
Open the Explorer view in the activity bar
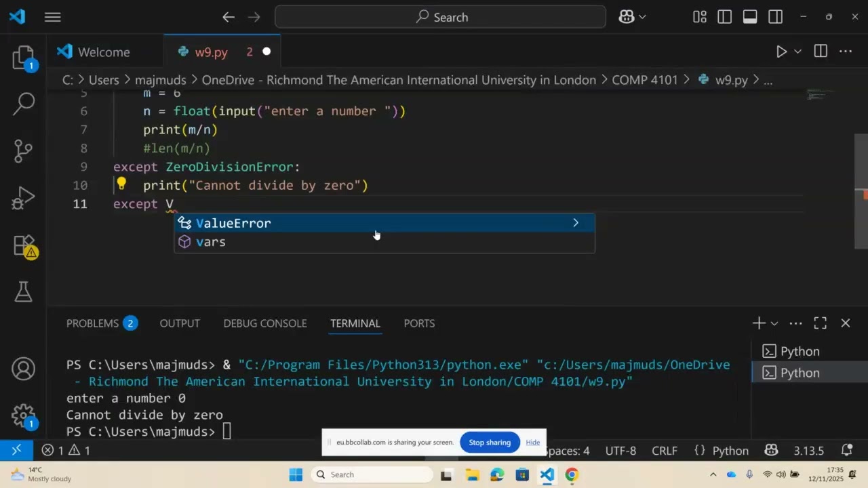pyautogui.click(x=24, y=58)
